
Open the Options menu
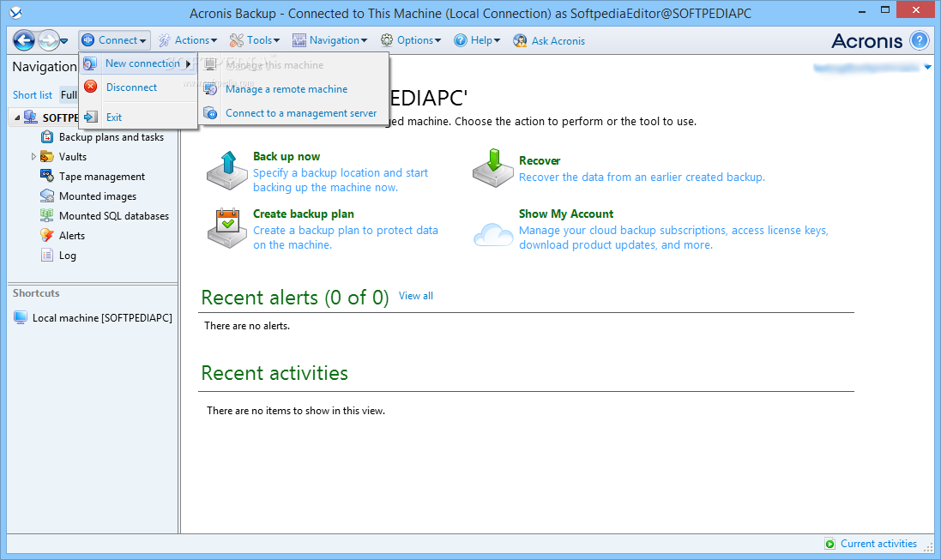tap(411, 40)
